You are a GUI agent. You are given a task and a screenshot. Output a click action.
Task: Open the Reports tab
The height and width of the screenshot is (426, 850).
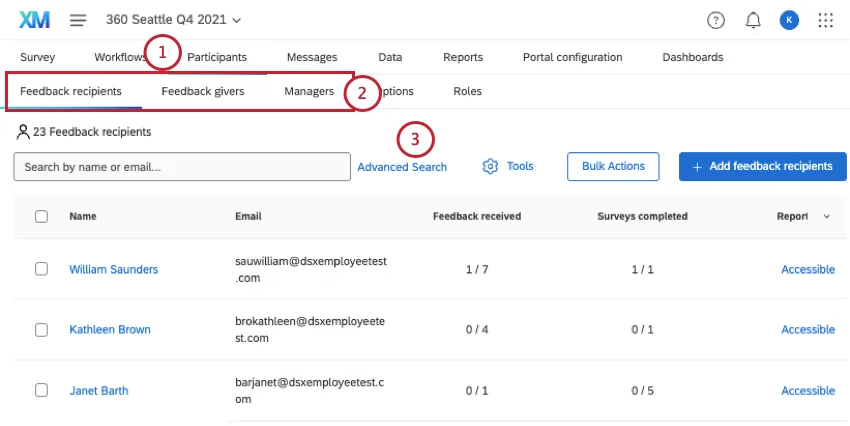click(463, 57)
